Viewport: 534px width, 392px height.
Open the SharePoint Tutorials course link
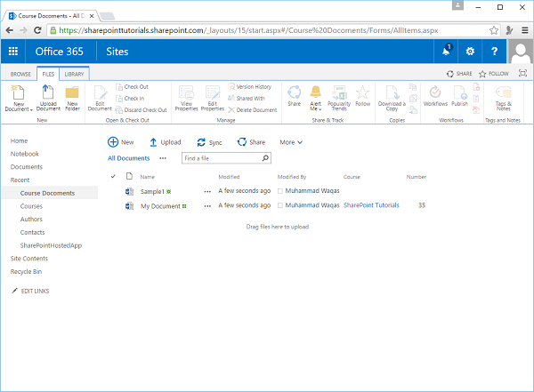point(371,205)
